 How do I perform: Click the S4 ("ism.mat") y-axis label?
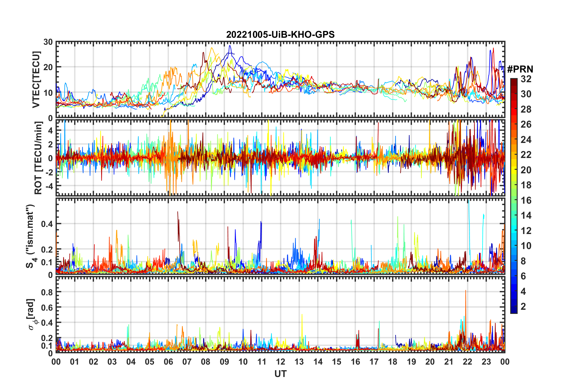tap(31, 236)
